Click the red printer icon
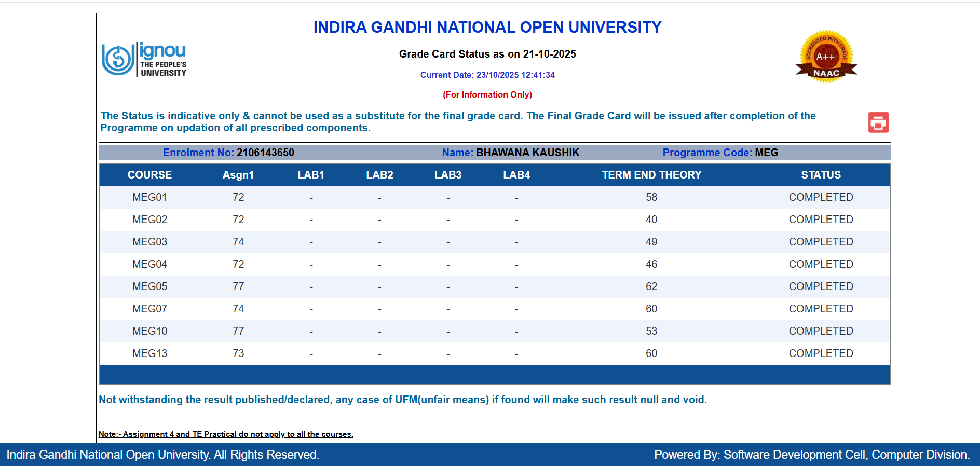The width and height of the screenshot is (980, 466). pyautogui.click(x=878, y=122)
